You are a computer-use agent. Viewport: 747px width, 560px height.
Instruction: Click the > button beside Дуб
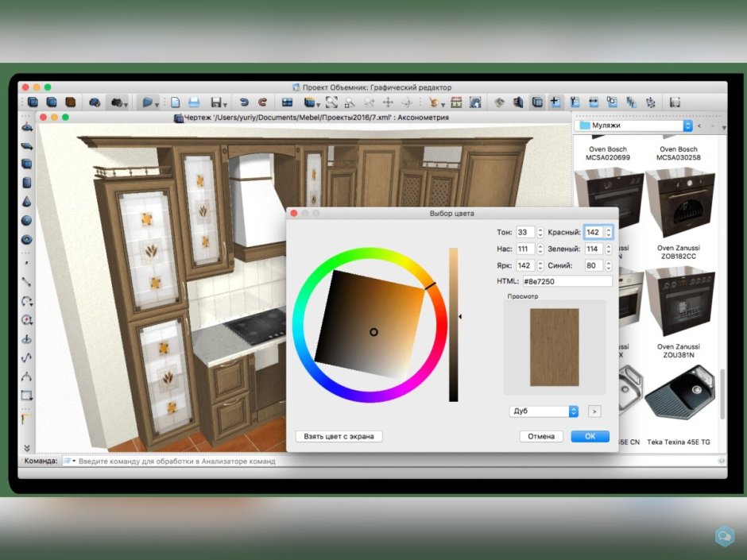tap(594, 411)
